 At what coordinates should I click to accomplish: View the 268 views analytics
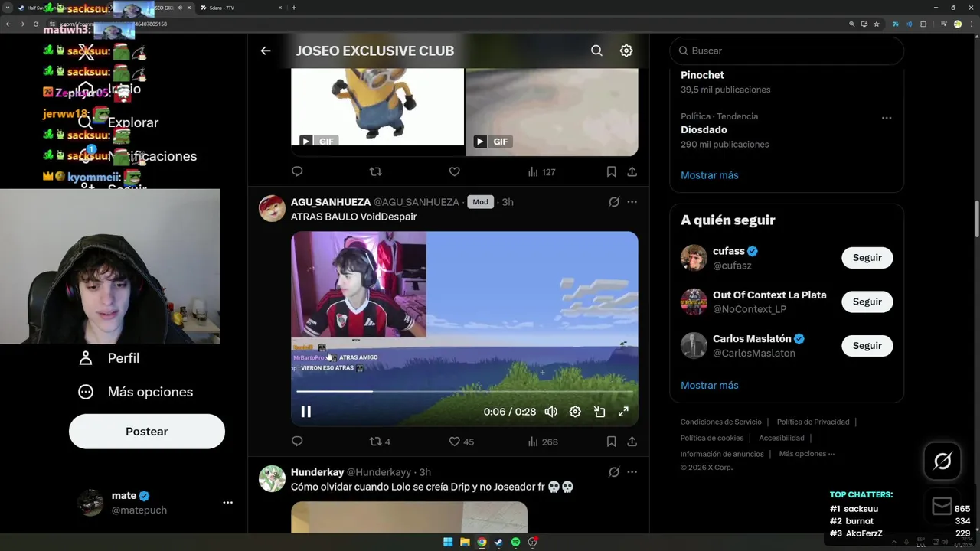point(543,442)
